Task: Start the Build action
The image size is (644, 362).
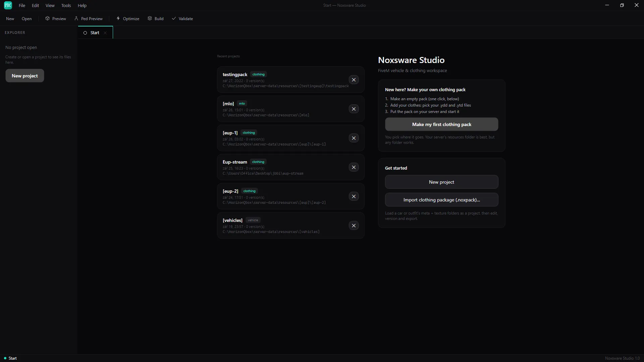Action: [x=156, y=19]
